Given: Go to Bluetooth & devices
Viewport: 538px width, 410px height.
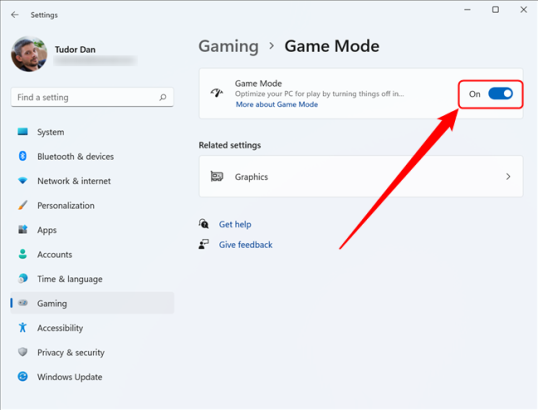Looking at the screenshot, I should pos(92,156).
